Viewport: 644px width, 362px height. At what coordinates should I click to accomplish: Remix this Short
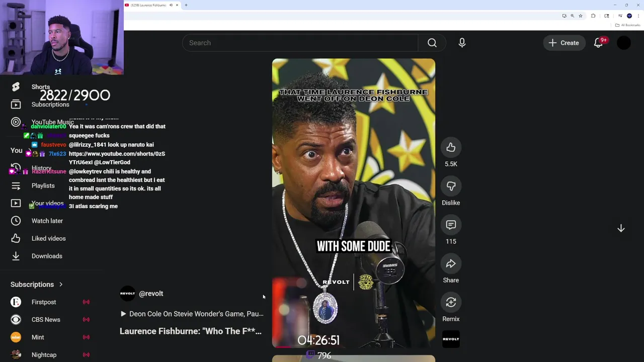pos(451,302)
